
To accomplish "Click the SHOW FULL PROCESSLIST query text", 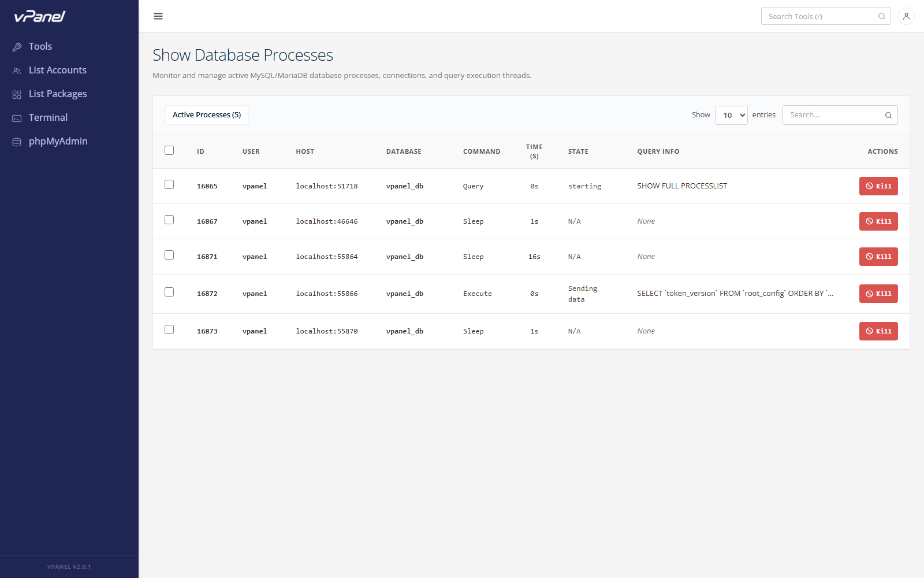I will pos(682,186).
